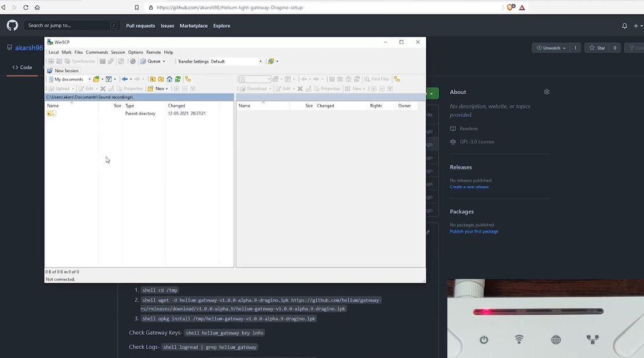Open the remote drive selection combo box

pyautogui.click(x=254, y=79)
